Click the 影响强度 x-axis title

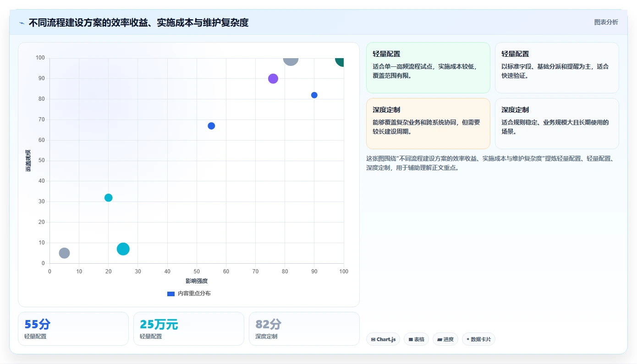[x=197, y=281]
